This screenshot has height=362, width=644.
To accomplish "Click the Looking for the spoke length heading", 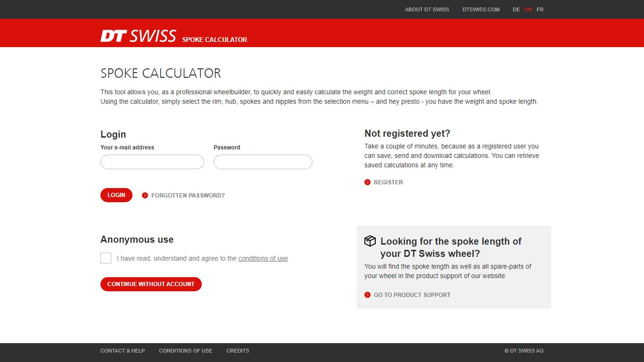I will (x=451, y=247).
